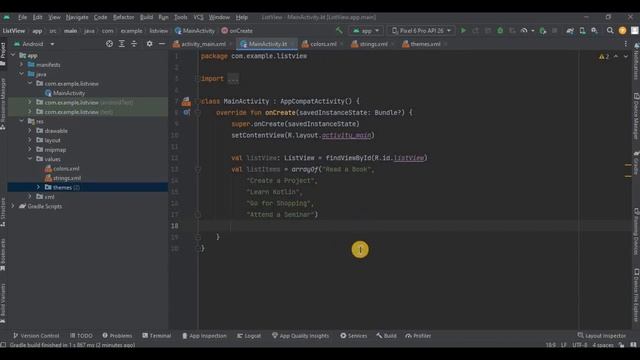
Task: Open the Terminal tool window
Action: click(156, 336)
